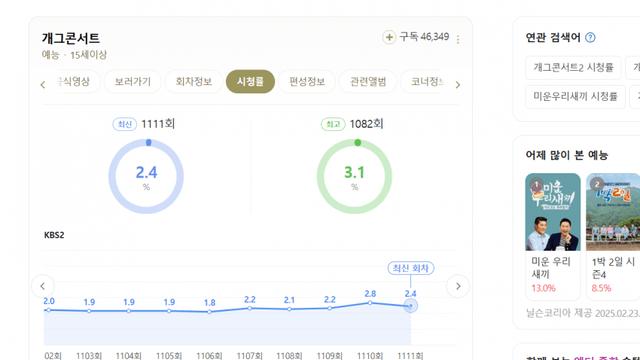Click the 최고 badge next to 1082회
This screenshot has width=640, height=360.
click(x=333, y=124)
